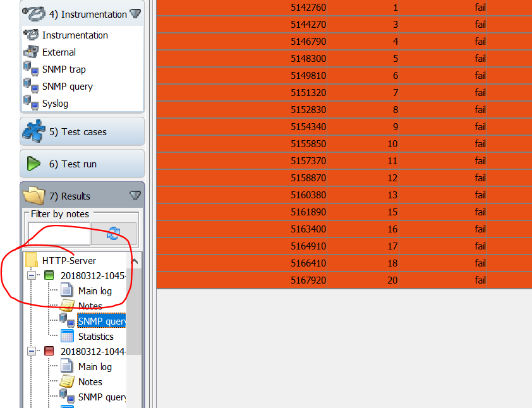Click the Syslog instrumentation icon
Screen dimensions: 532x408
(30, 103)
